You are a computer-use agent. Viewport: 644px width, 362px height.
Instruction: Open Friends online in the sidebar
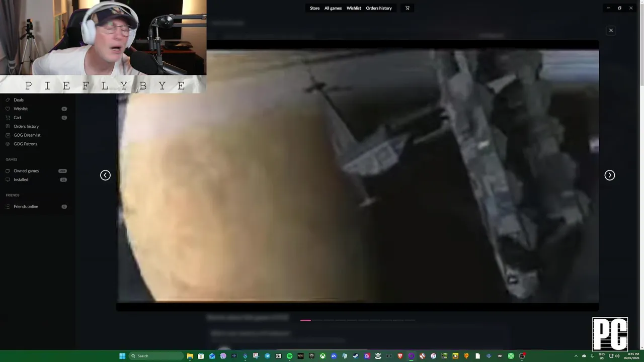26,207
